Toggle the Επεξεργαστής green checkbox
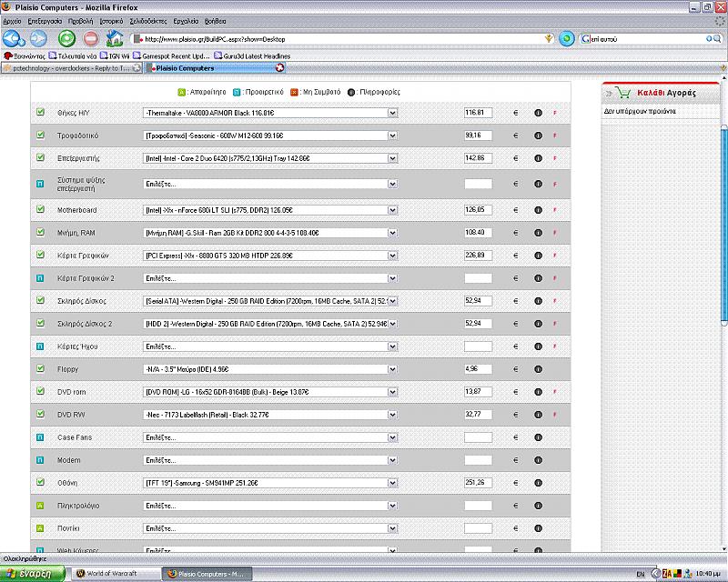The height and width of the screenshot is (582, 728). [40, 157]
